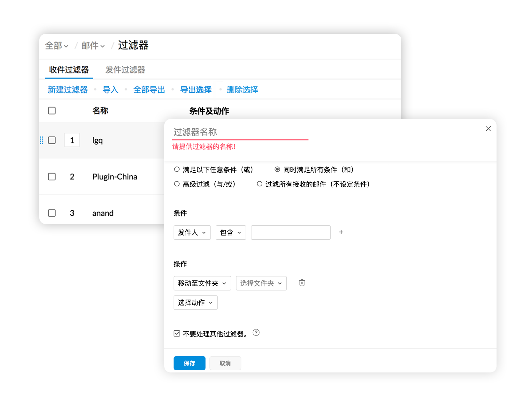Click the 新建过滤器 link

[x=68, y=90]
